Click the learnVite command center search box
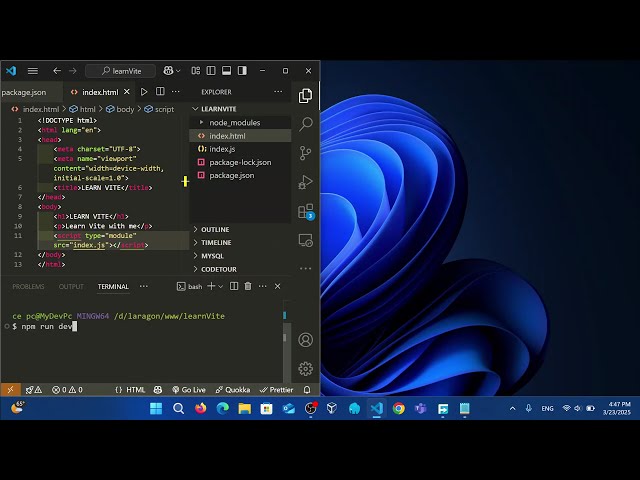This screenshot has height=480, width=640. (x=120, y=71)
